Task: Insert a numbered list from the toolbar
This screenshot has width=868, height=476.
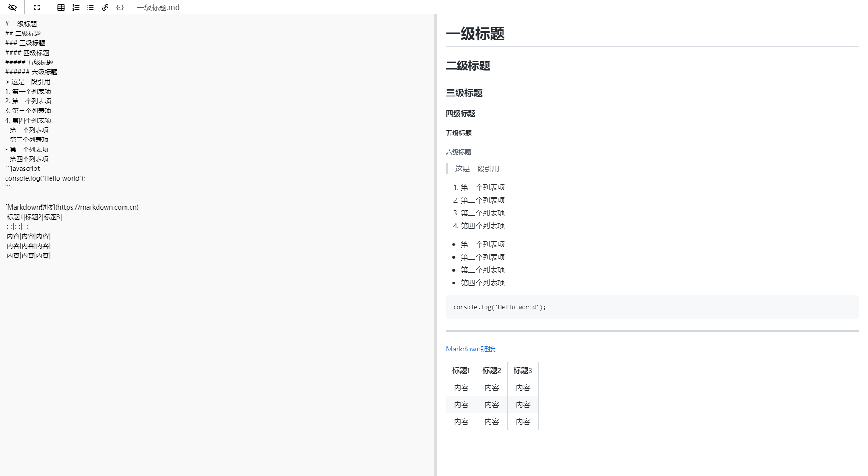Action: coord(76,7)
